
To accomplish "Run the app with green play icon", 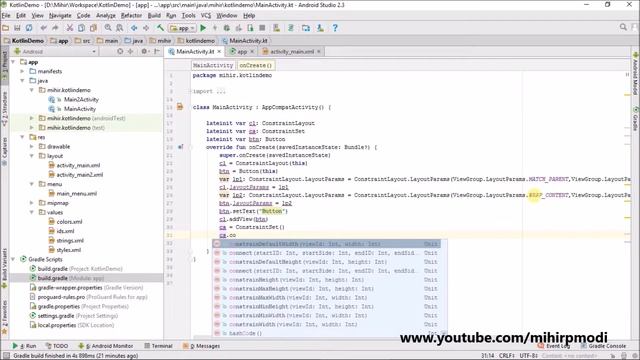I will pos(203,28).
